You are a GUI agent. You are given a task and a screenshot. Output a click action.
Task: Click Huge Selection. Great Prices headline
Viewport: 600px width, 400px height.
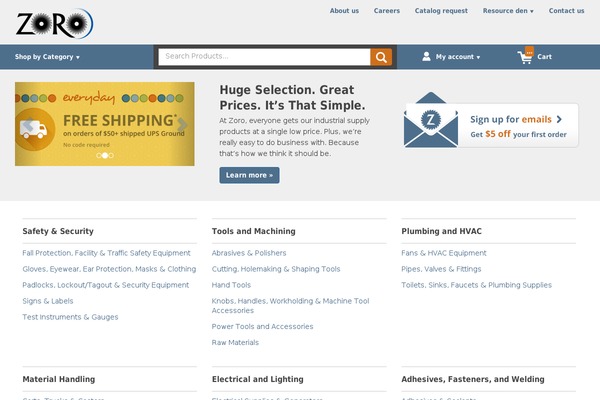pyautogui.click(x=292, y=98)
